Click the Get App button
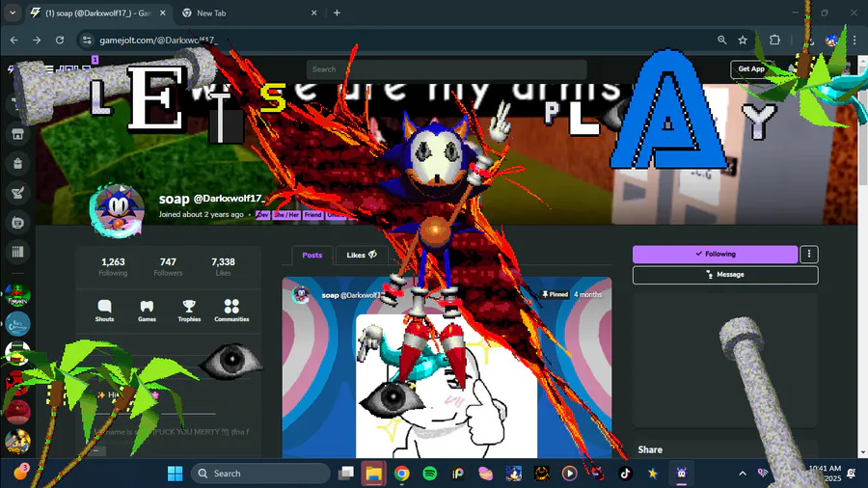This screenshot has height=488, width=868. click(750, 69)
